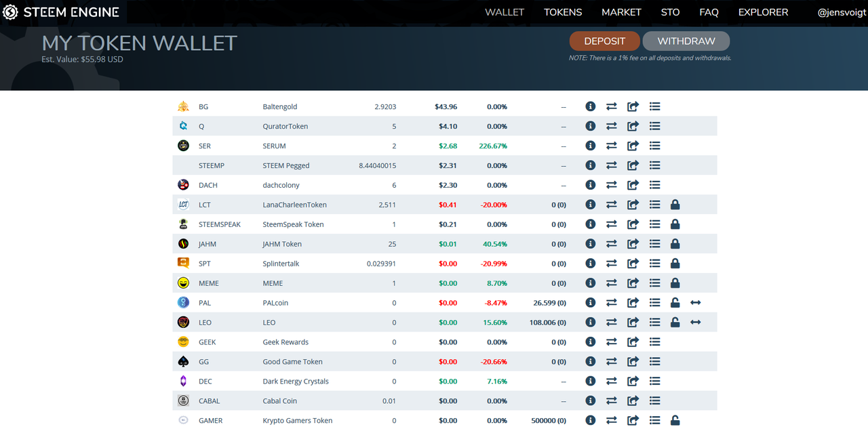The width and height of the screenshot is (868, 429).
Task: Click the 108.006 (0) staked LEO amount
Action: tap(548, 323)
